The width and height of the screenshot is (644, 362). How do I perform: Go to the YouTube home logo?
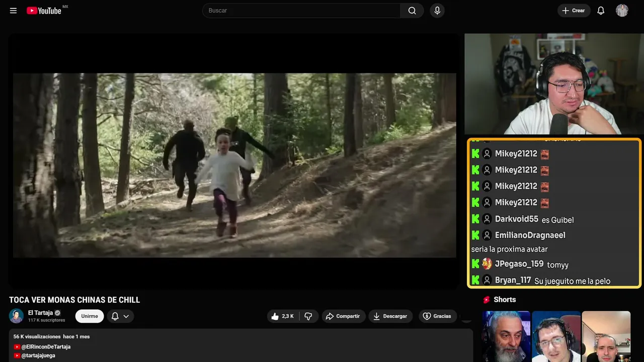pos(44,11)
